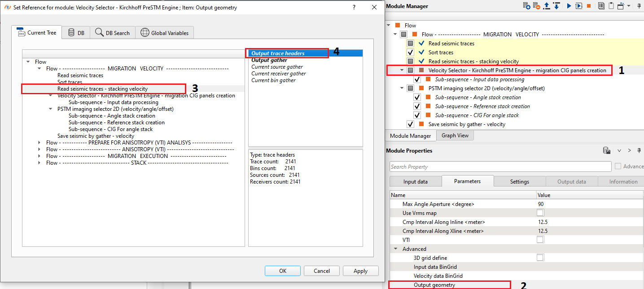Run the flow with the blue play icon

click(569, 6)
